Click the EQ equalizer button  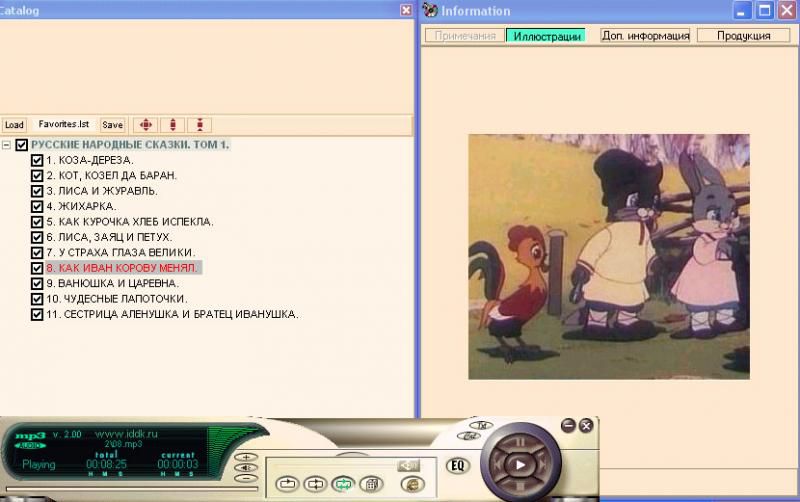(459, 465)
